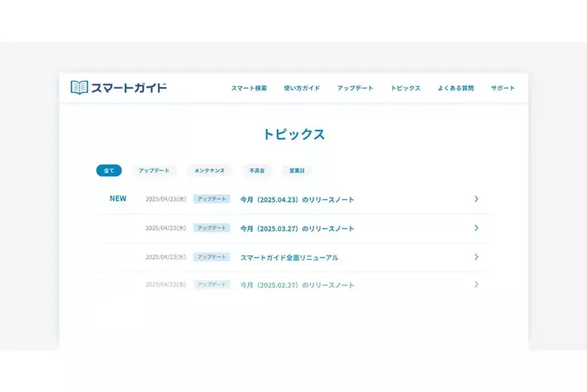Viewport: 587px width, 392px height.
Task: Click アップデート tag badge on the NEW row
Action: point(212,199)
